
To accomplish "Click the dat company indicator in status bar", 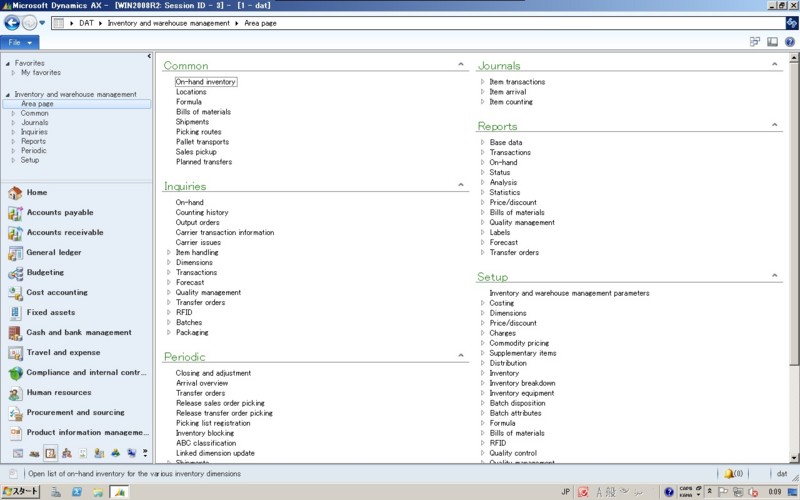I will point(782,473).
